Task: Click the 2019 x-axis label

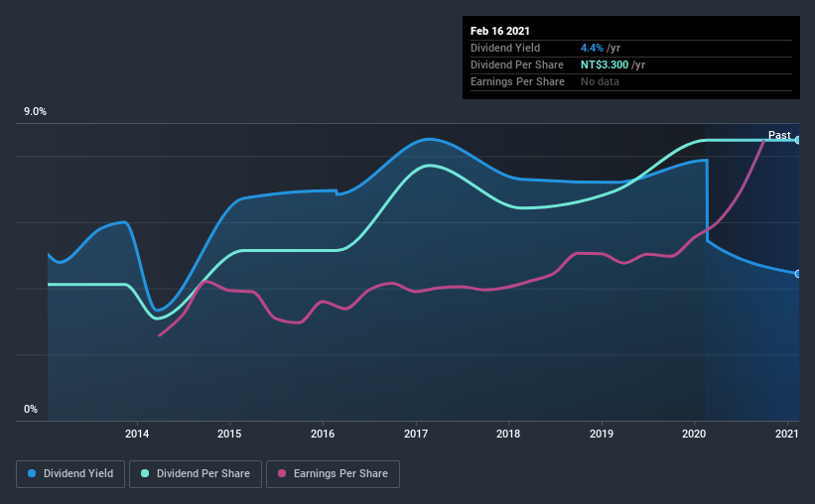Action: click(602, 434)
